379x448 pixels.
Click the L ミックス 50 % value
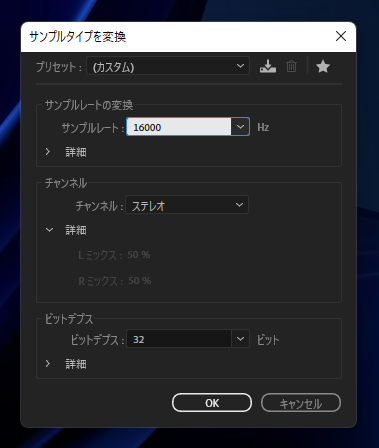tap(138, 255)
